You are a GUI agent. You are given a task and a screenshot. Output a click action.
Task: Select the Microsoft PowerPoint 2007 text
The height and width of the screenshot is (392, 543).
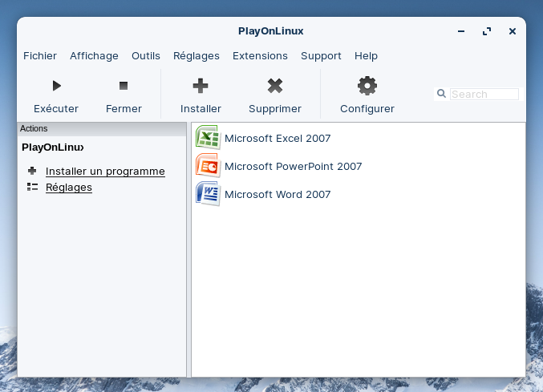[293, 167]
